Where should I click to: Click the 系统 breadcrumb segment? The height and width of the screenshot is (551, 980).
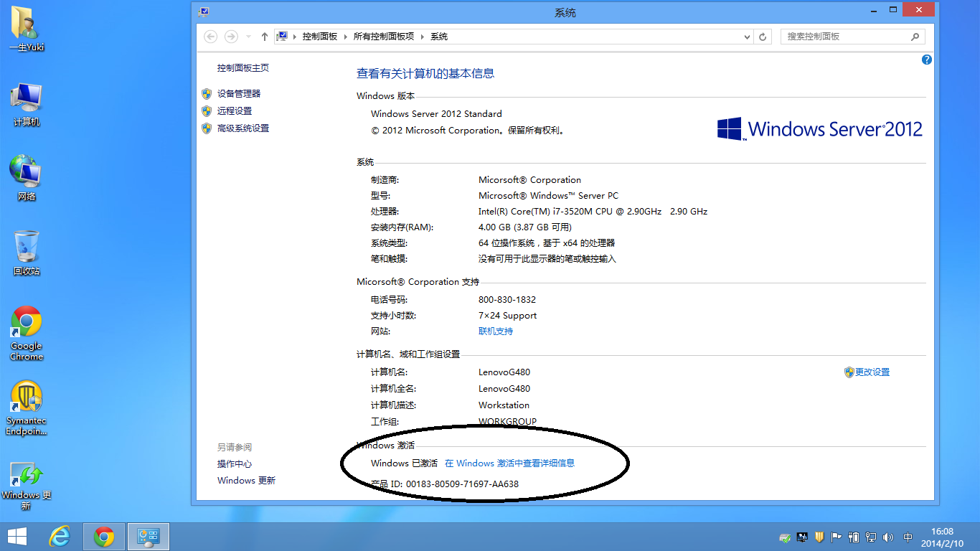pos(439,37)
